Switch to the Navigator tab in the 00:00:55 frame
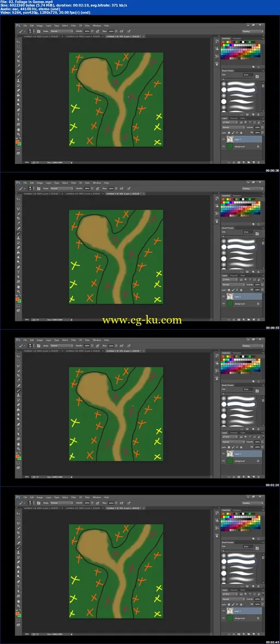Image resolution: width=280 pixels, height=644 pixels. (237, 196)
